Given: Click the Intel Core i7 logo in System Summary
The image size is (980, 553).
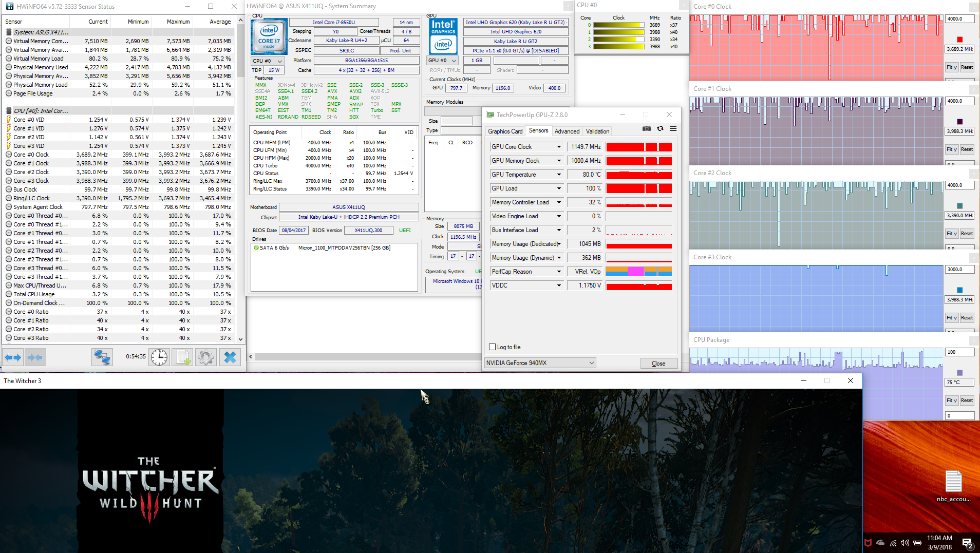Looking at the screenshot, I should pos(269,36).
